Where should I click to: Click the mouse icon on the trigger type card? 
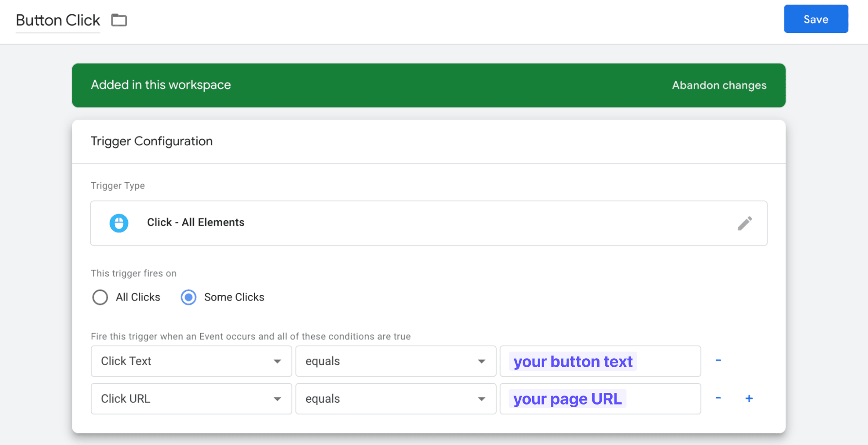119,223
